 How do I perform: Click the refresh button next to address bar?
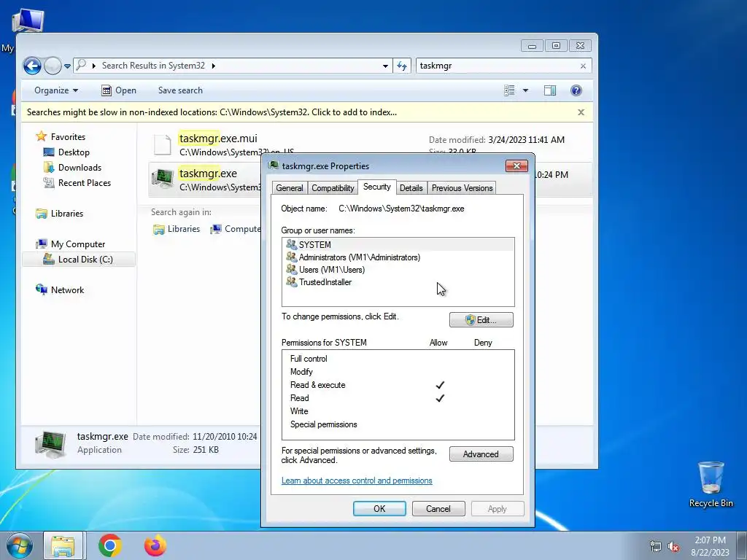[402, 66]
